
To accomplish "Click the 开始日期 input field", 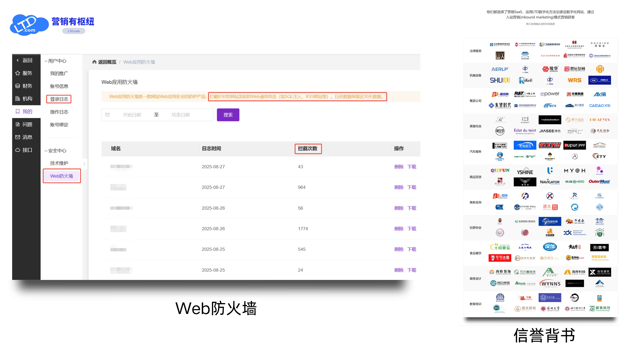I will coord(132,115).
